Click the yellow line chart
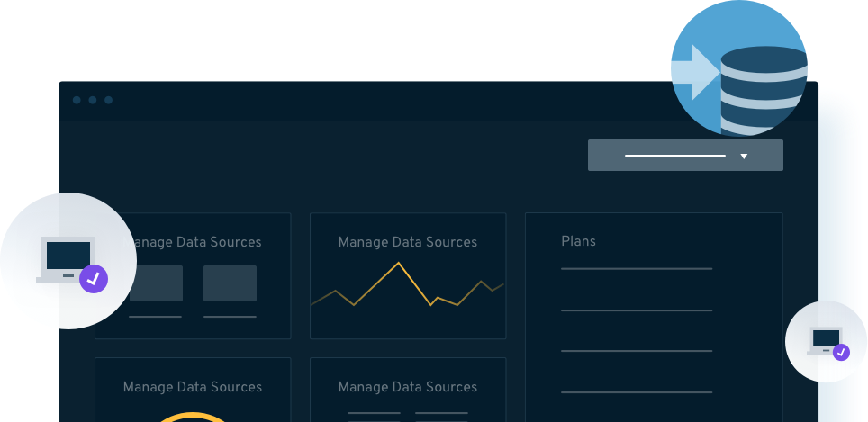The width and height of the screenshot is (868, 422). pyautogui.click(x=407, y=284)
